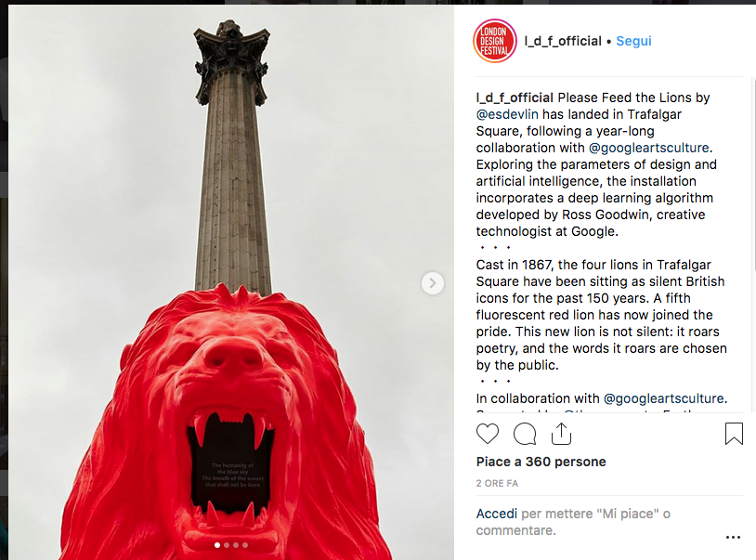Follow account via Segui link
Viewport: 756px width, 560px height.
point(633,41)
